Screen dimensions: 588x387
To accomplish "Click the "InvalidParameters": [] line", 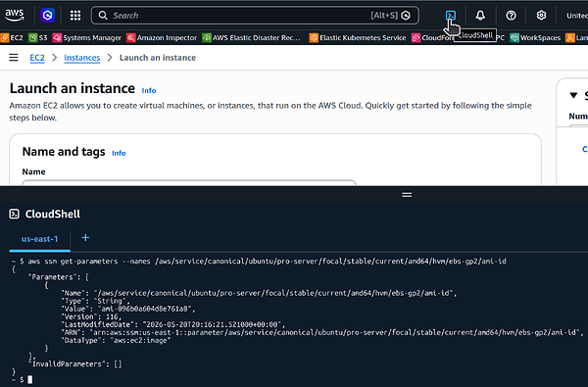I will click(x=76, y=363).
